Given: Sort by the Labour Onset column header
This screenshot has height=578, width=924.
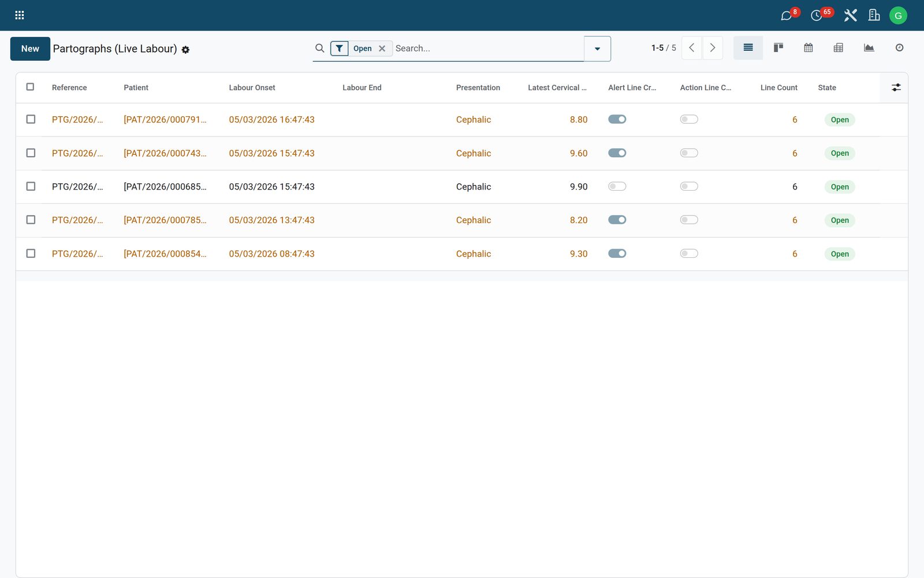Looking at the screenshot, I should 252,88.
